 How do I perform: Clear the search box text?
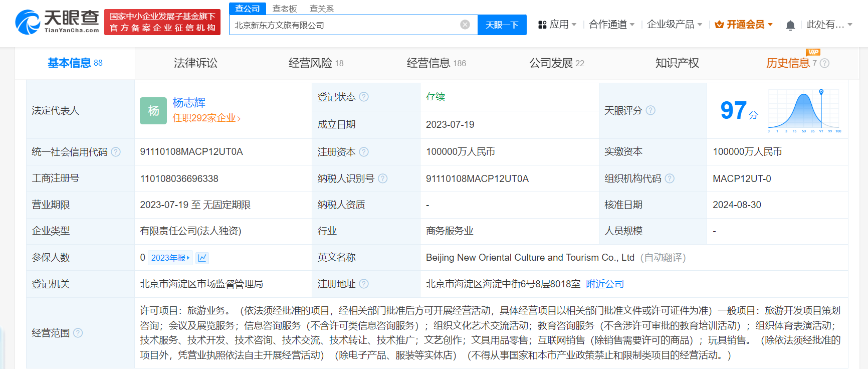click(x=465, y=25)
